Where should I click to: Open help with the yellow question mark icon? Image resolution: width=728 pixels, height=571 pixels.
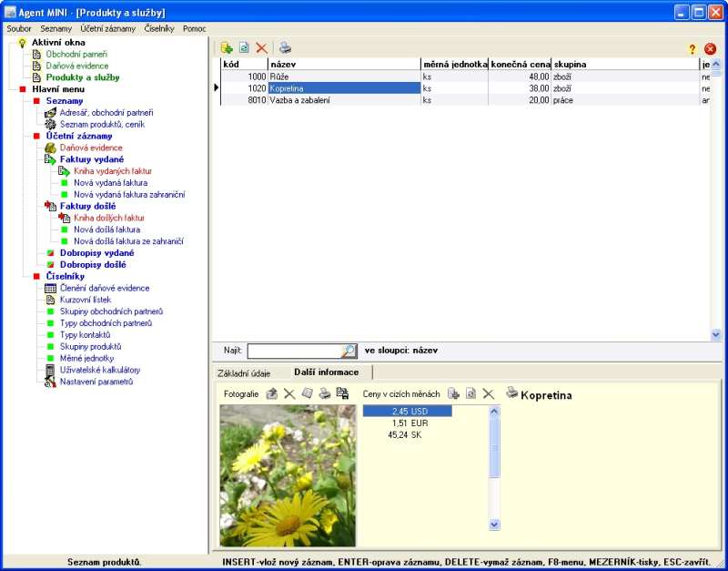pos(692,49)
